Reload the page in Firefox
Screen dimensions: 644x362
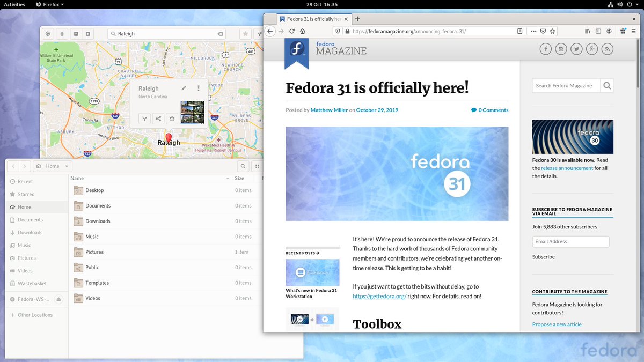pos(292,31)
